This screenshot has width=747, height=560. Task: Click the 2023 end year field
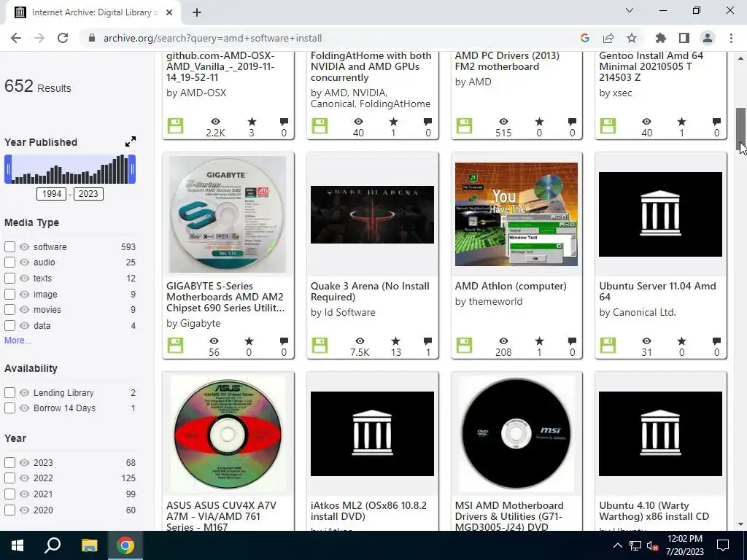tap(88, 194)
